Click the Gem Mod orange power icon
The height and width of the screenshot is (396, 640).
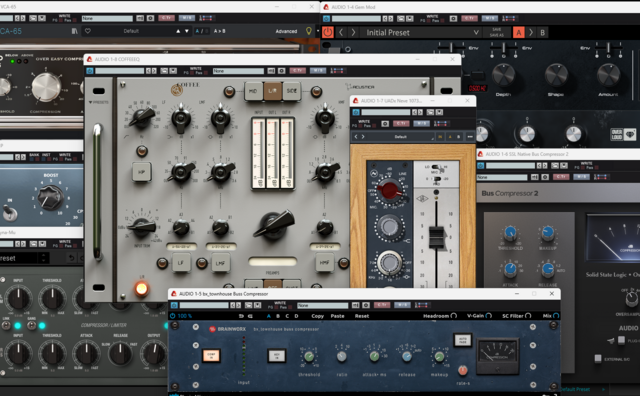pos(328,32)
